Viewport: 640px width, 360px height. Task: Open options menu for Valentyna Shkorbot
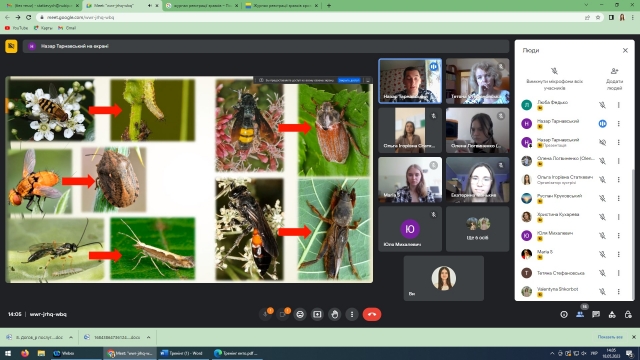click(618, 291)
